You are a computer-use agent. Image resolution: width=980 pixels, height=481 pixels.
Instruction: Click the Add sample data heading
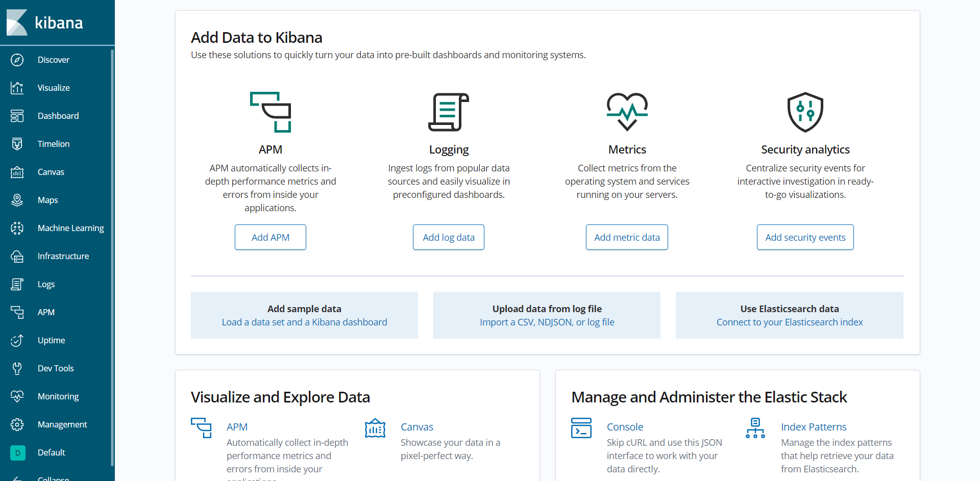(x=305, y=309)
